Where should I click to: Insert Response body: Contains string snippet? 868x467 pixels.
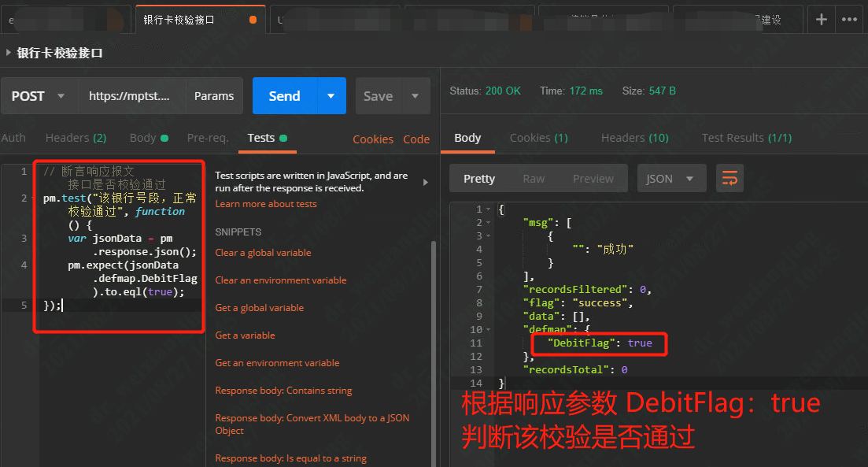(283, 391)
